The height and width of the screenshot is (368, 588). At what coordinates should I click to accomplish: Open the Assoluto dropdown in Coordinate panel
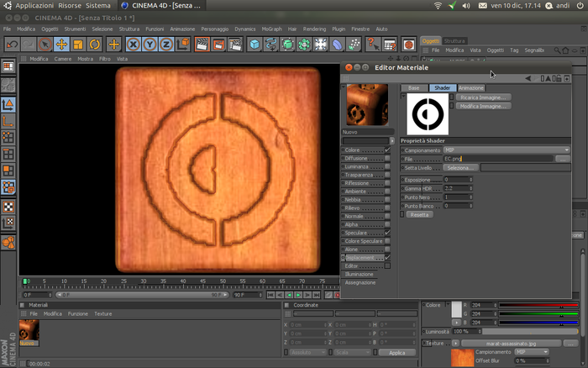point(308,353)
